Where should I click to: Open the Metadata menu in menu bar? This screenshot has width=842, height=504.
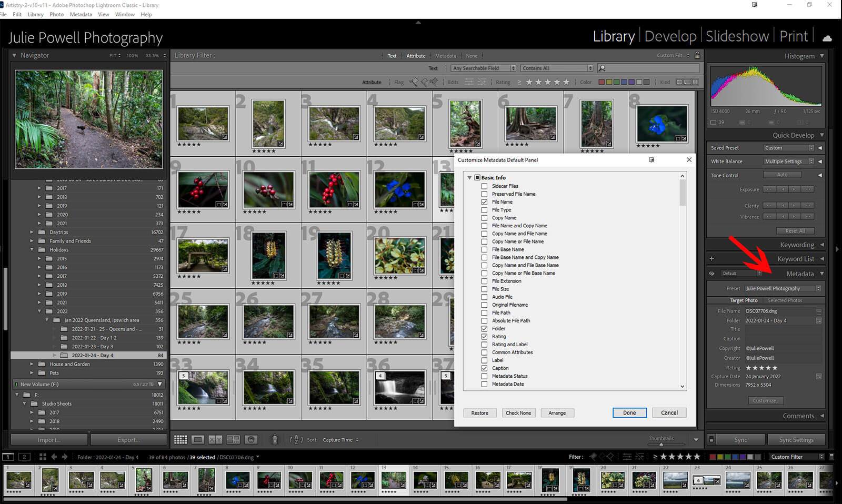[81, 14]
